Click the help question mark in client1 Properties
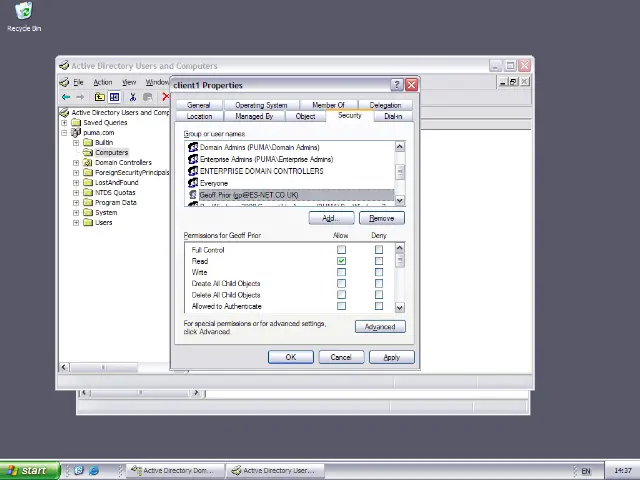Image resolution: width=640 pixels, height=480 pixels. click(397, 84)
